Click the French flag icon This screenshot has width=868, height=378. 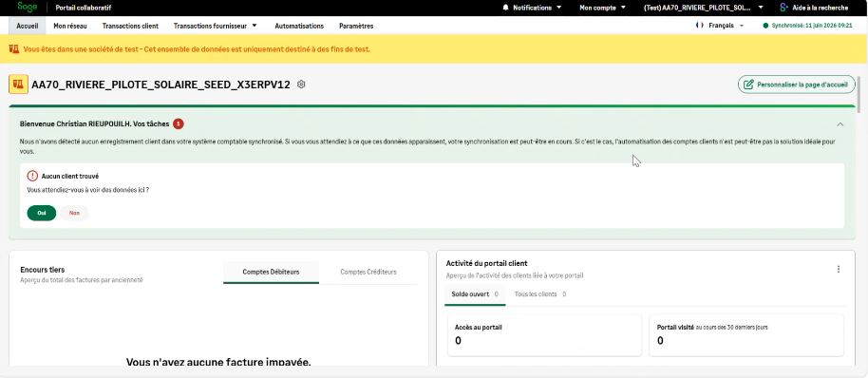click(700, 26)
